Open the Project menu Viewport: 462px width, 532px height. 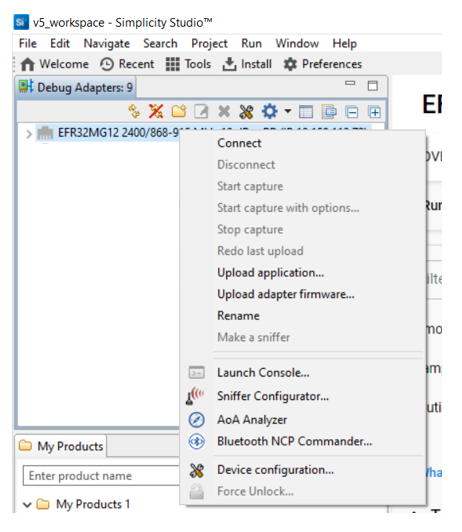[x=209, y=43]
